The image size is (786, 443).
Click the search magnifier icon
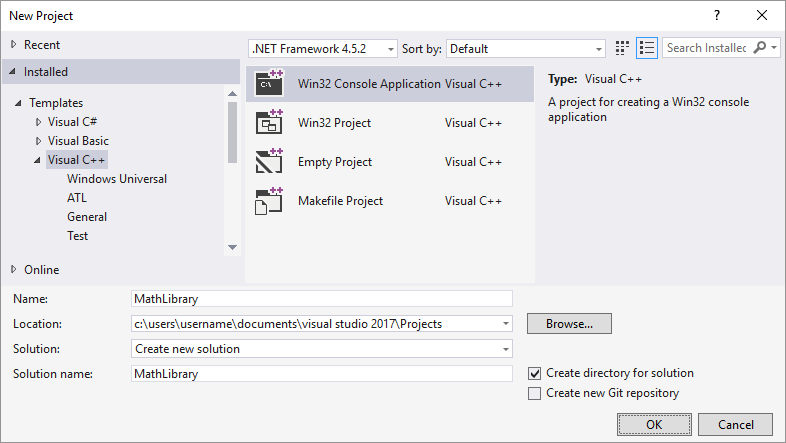[761, 48]
